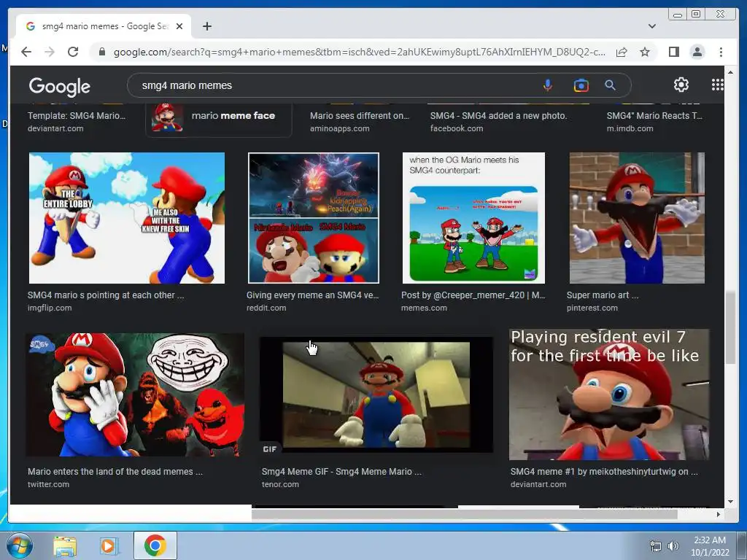
Task: Click Smg4 Meme GIF tenor caption
Action: pyautogui.click(x=341, y=472)
